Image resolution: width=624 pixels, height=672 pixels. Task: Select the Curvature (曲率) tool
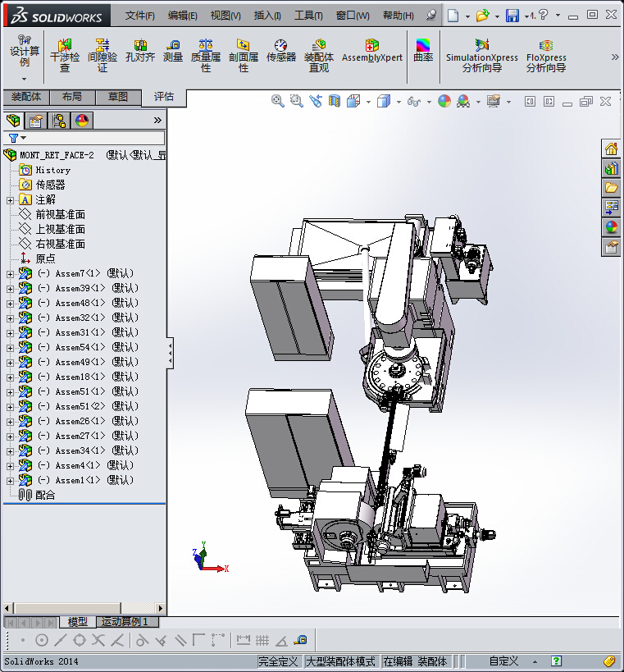click(423, 51)
